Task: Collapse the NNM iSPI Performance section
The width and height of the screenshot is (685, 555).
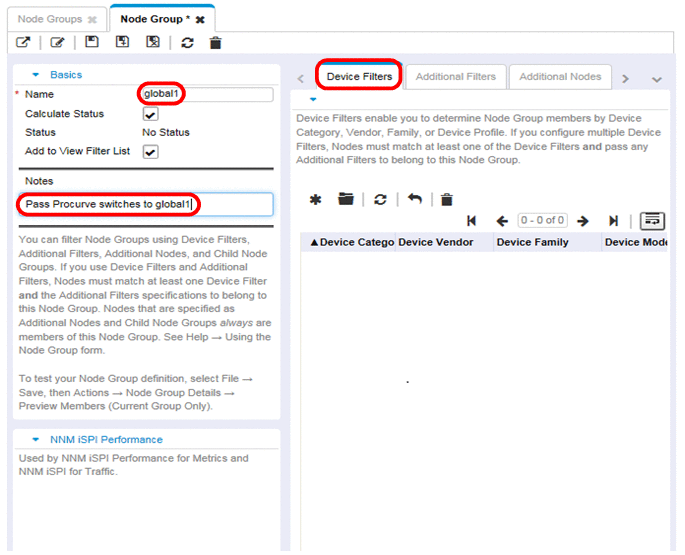Action: tap(37, 440)
